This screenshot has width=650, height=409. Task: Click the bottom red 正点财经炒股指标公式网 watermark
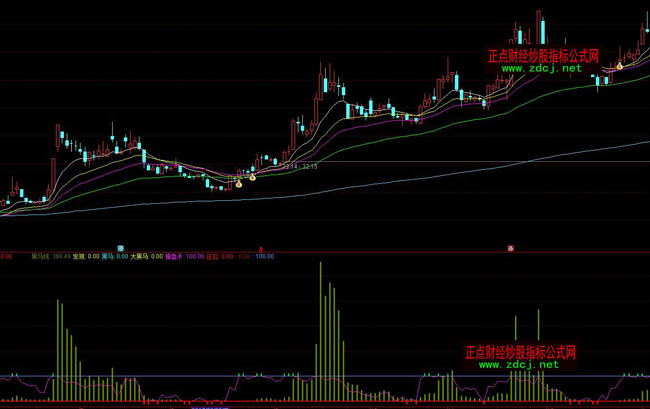[x=521, y=352]
